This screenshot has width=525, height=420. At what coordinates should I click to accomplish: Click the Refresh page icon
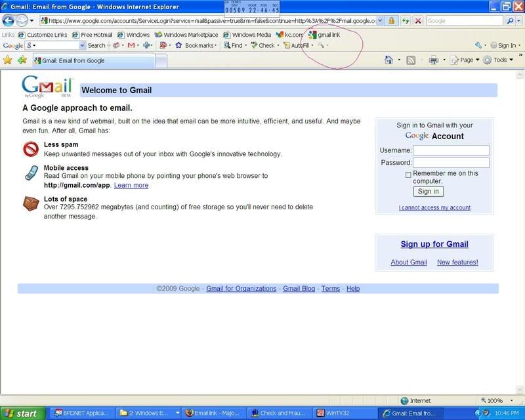[406, 21]
